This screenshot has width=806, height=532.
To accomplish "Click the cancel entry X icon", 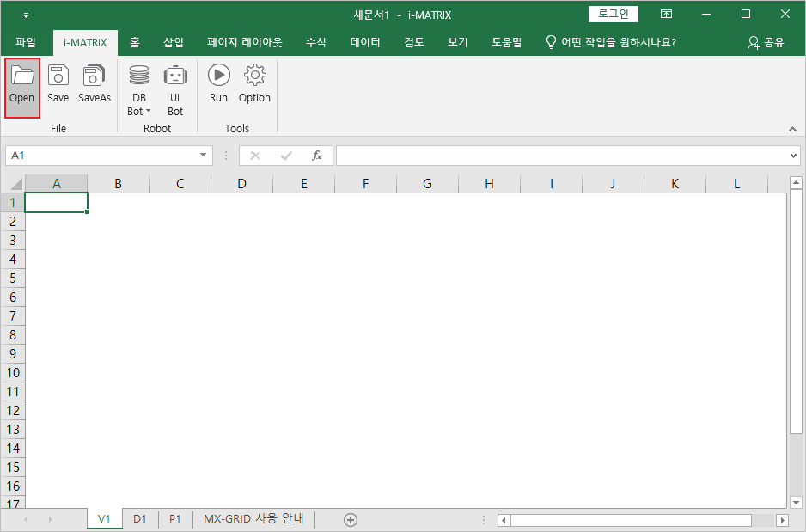I will pyautogui.click(x=255, y=156).
